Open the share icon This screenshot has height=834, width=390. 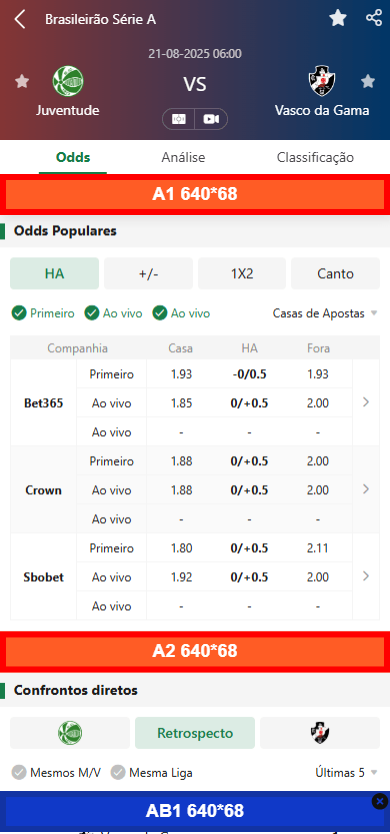(374, 18)
